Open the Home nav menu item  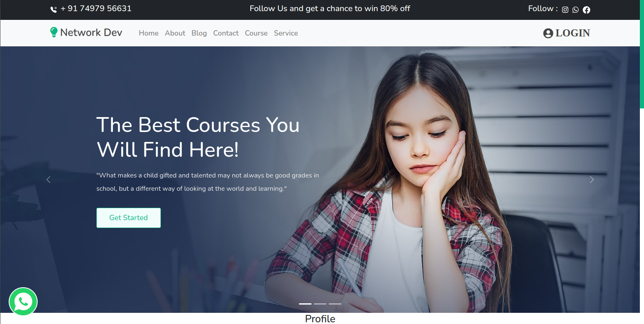148,33
